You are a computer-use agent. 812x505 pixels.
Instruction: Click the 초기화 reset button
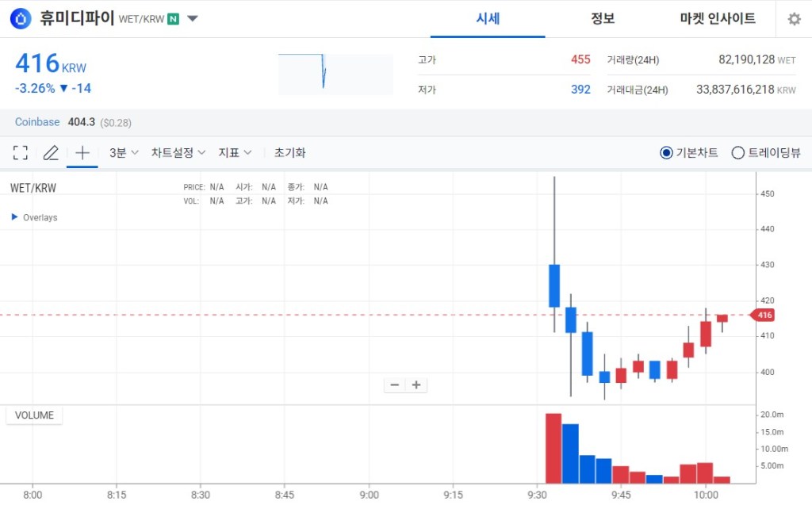point(290,152)
